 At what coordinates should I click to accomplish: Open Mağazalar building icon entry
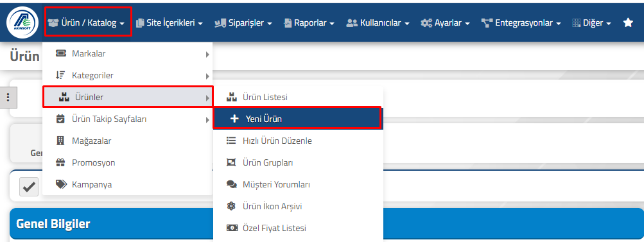(x=60, y=141)
